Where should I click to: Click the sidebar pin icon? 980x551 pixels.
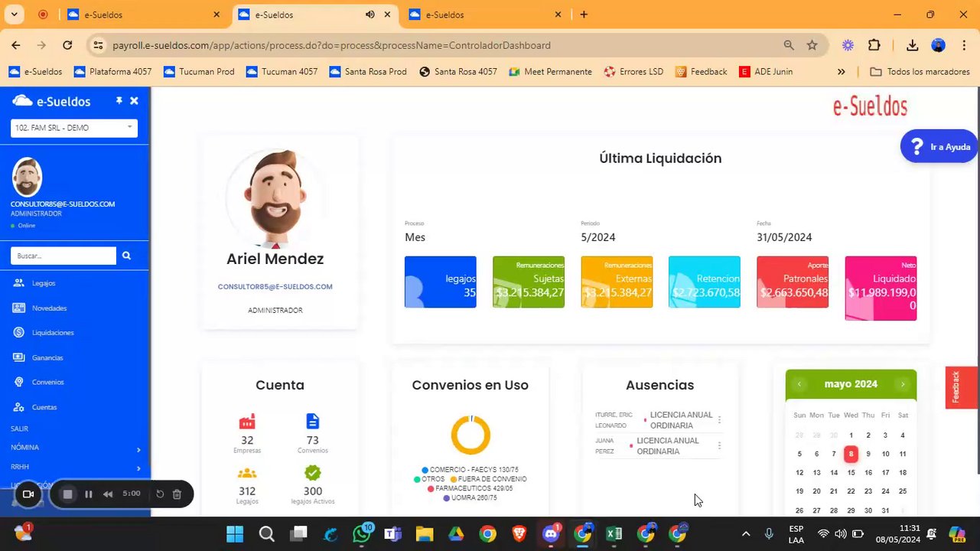(x=119, y=101)
